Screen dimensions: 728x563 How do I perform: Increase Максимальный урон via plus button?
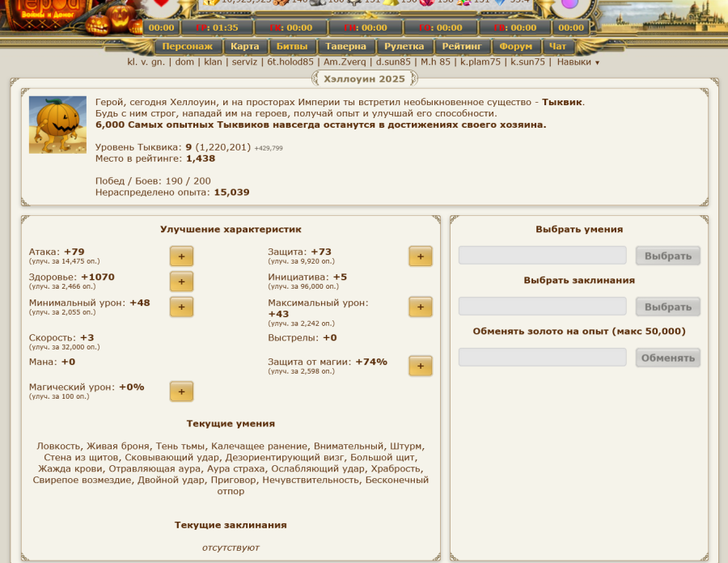pyautogui.click(x=420, y=307)
